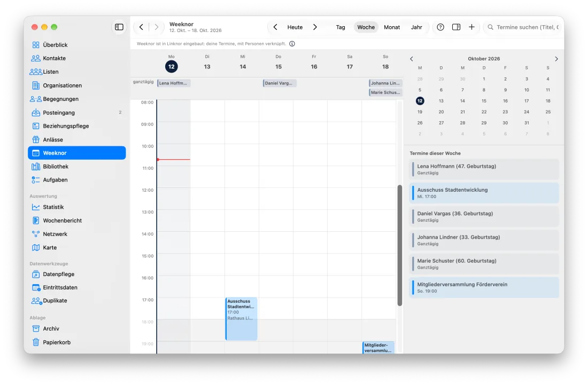Open the help question mark icon
The image size is (588, 385).
click(440, 27)
